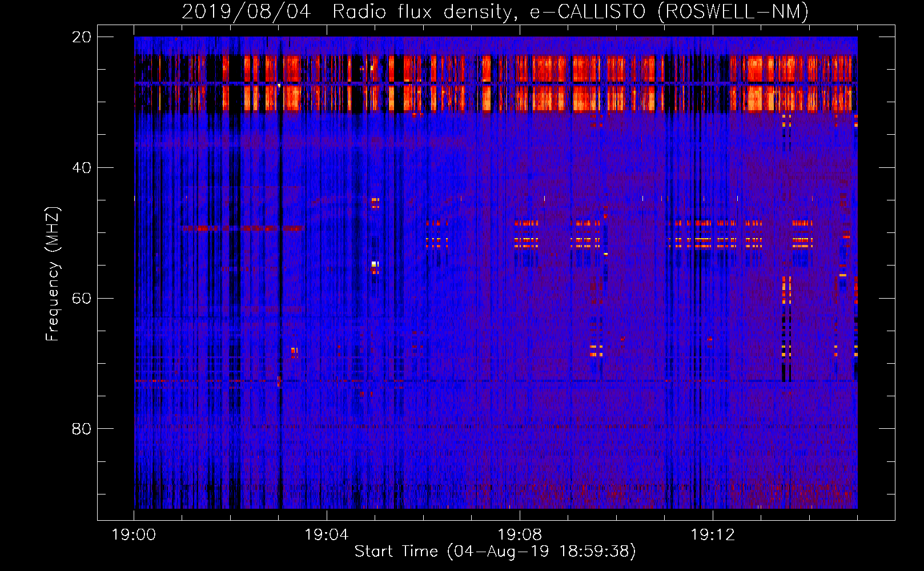The height and width of the screenshot is (571, 924).
Task: Click the 40 frequency tick label
Action: coord(82,168)
